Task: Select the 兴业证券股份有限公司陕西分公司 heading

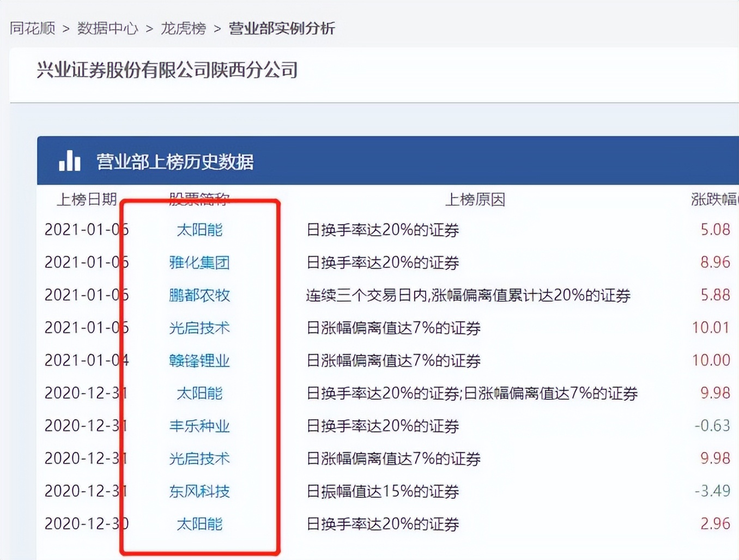Action: (x=167, y=70)
